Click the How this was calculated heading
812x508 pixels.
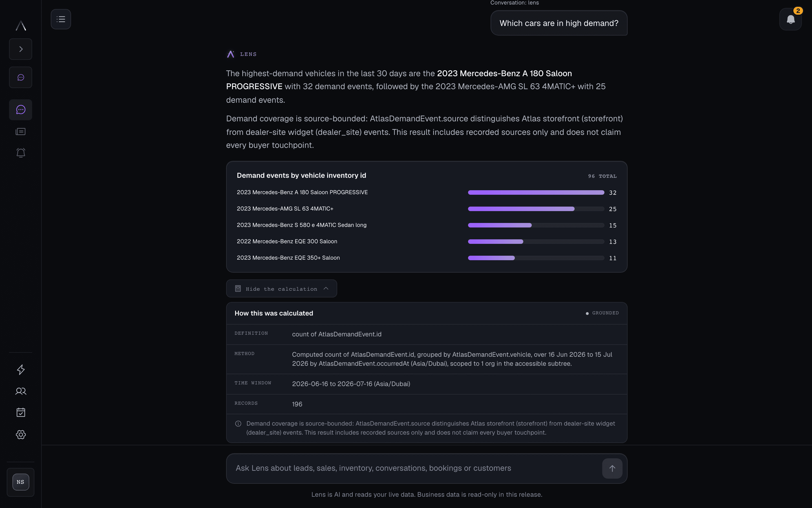(274, 313)
